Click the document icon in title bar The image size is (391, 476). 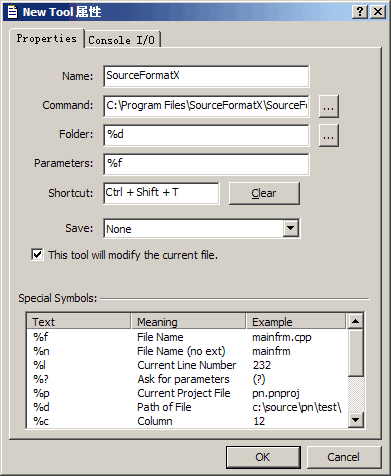tap(12, 12)
